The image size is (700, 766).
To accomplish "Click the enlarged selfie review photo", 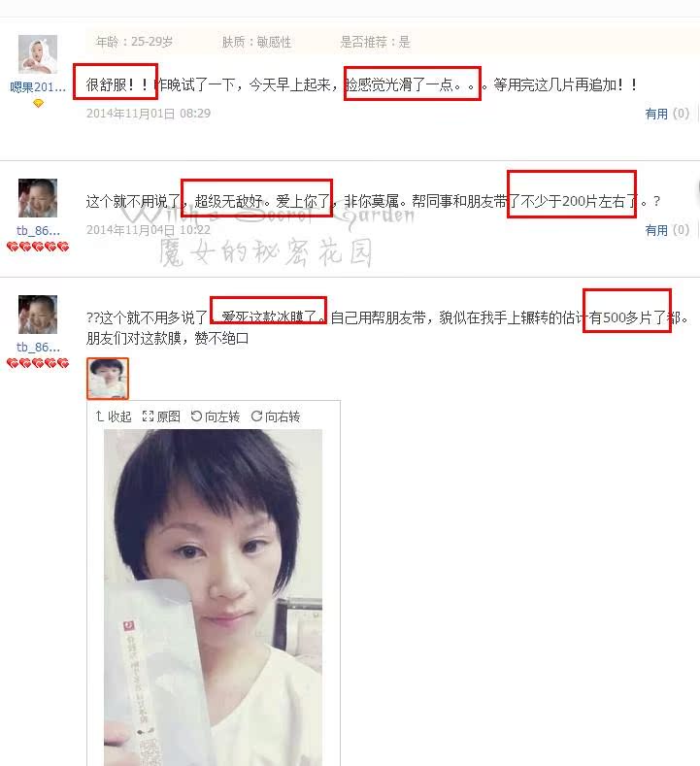I will point(213,597).
